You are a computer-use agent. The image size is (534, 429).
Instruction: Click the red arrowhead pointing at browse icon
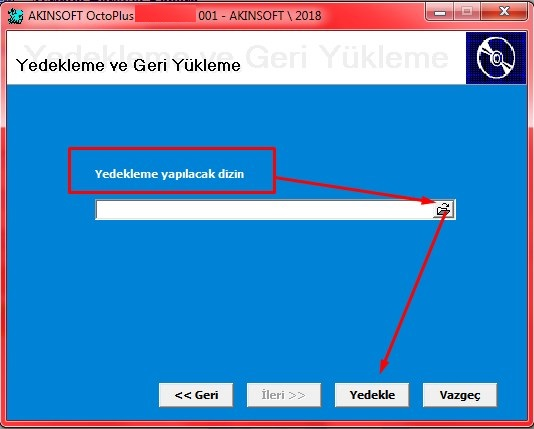[x=427, y=200]
